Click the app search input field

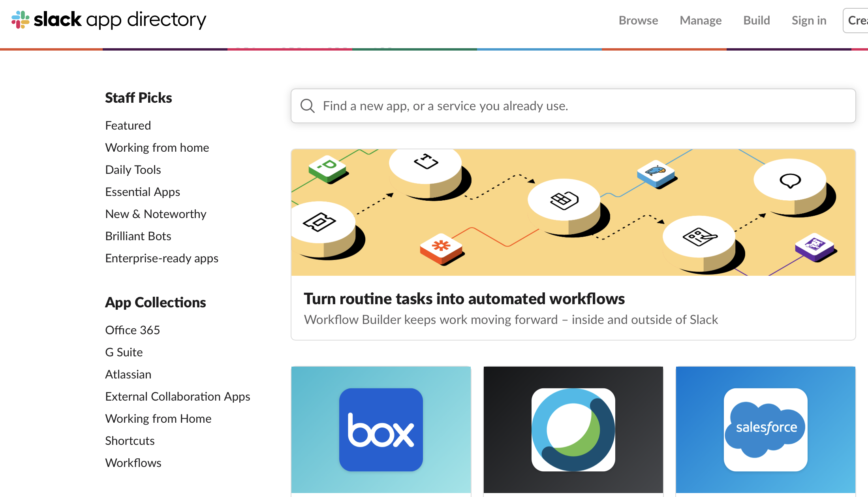513,106
